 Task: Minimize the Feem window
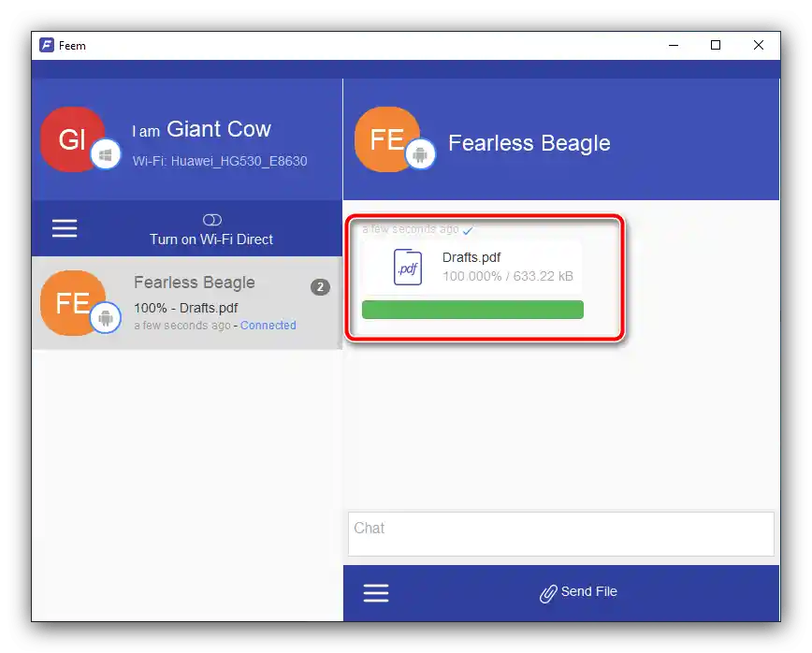pyautogui.click(x=674, y=45)
